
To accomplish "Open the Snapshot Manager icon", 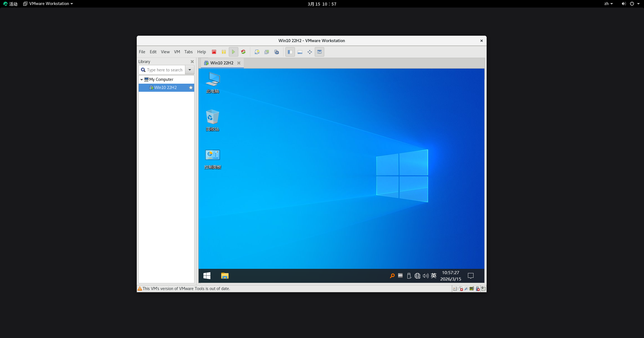I will (x=277, y=52).
